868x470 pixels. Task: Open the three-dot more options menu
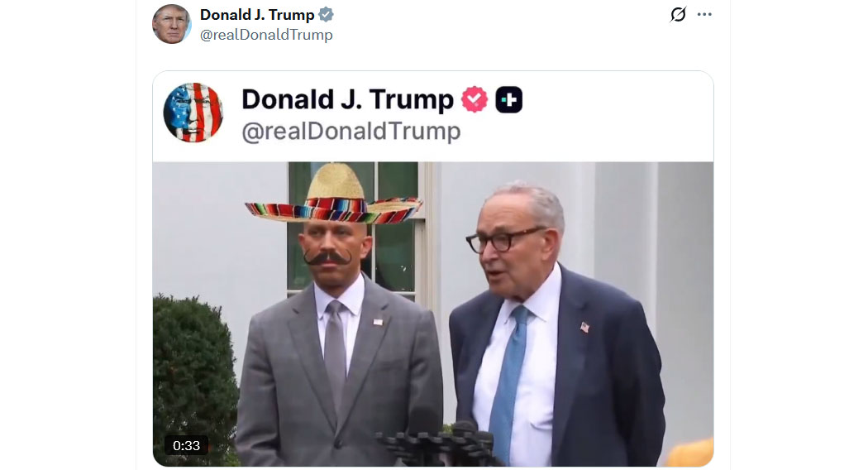pyautogui.click(x=704, y=15)
